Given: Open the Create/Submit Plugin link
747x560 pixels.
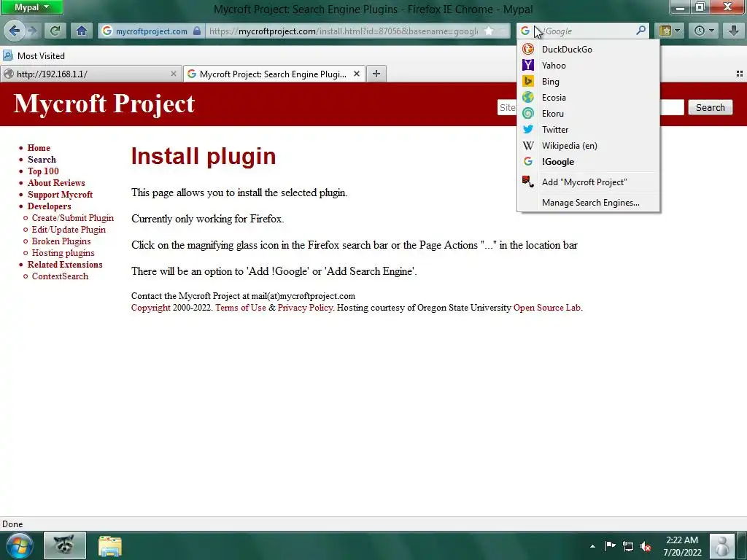Looking at the screenshot, I should coord(72,217).
